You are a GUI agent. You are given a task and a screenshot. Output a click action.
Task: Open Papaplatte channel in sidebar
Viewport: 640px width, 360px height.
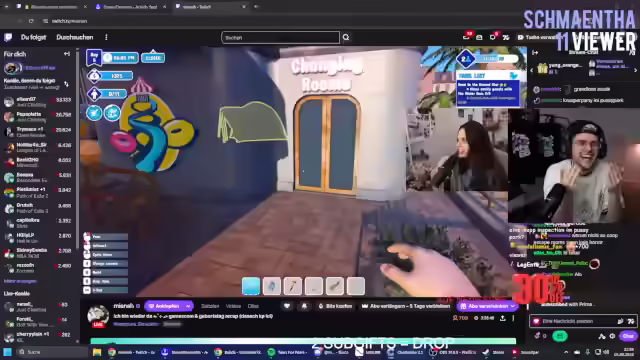[x=38, y=117]
